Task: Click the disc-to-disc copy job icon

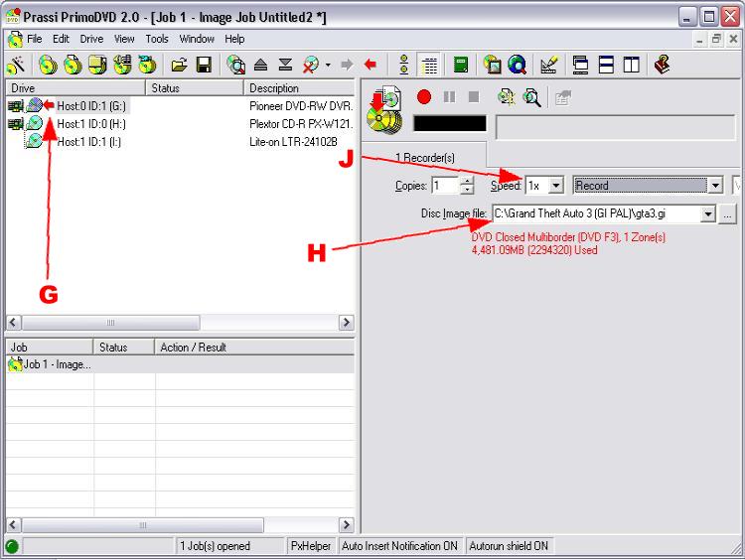Action: pos(48,65)
